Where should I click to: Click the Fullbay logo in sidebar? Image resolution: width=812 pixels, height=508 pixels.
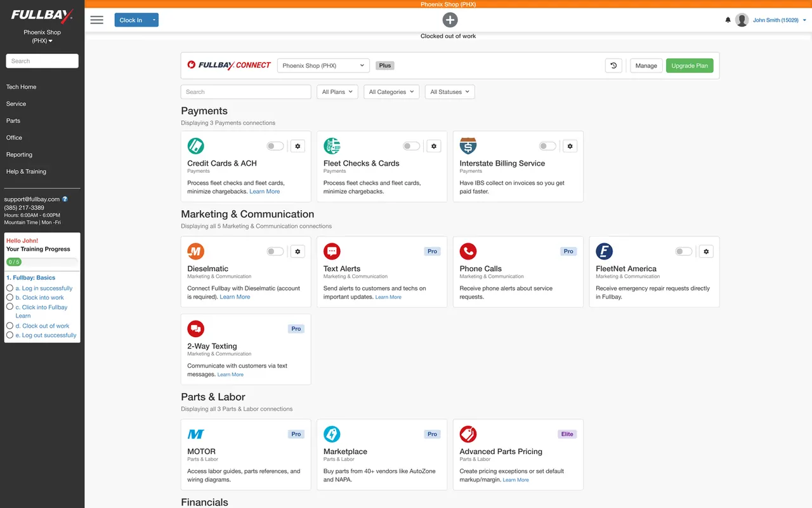42,15
